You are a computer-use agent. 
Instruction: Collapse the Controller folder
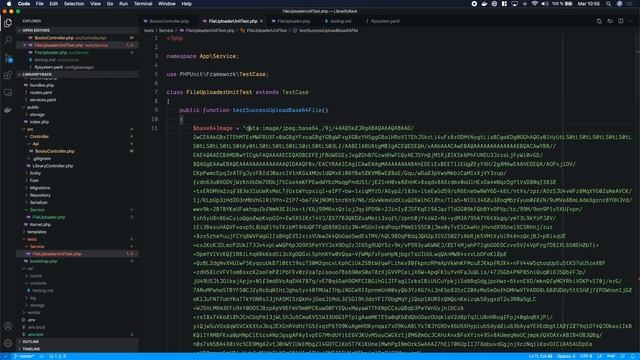(x=39, y=137)
